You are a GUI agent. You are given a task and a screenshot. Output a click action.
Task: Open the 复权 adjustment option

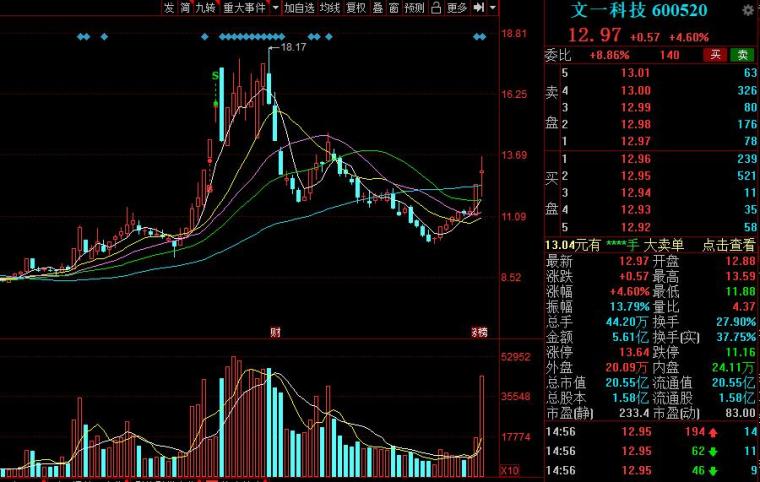coord(356,8)
